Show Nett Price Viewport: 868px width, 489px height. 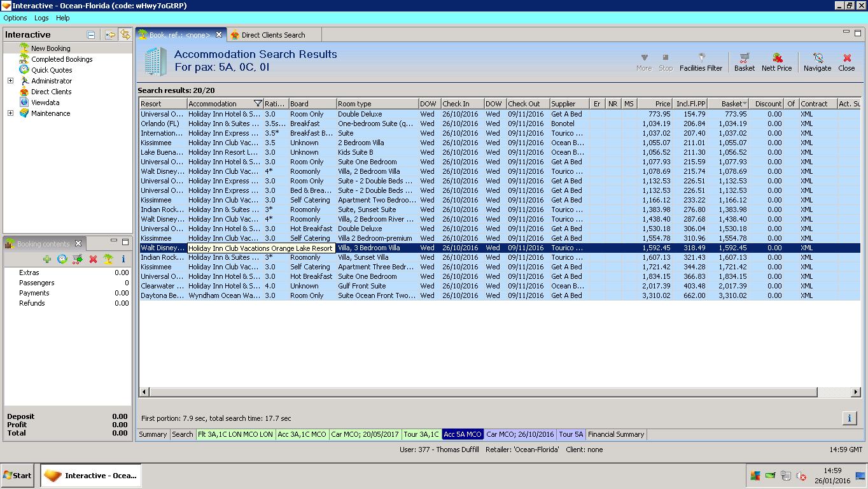click(777, 62)
